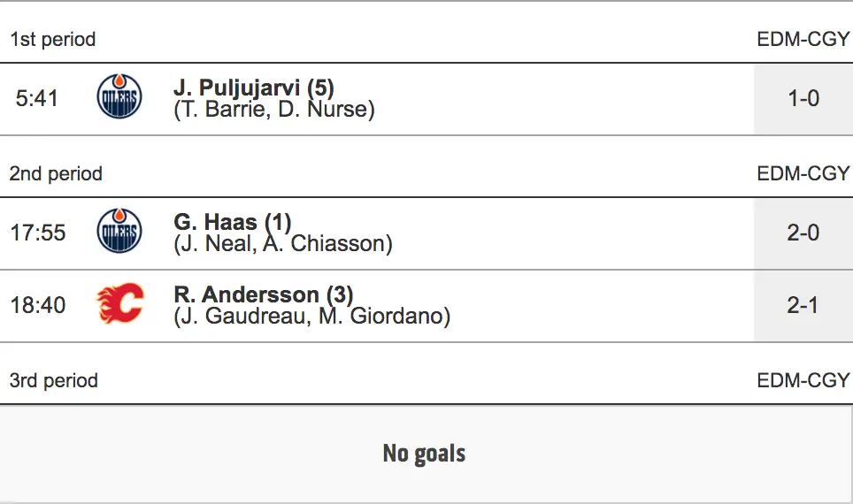Select the 2-0 score cell
The width and height of the screenshot is (853, 504).
point(803,233)
